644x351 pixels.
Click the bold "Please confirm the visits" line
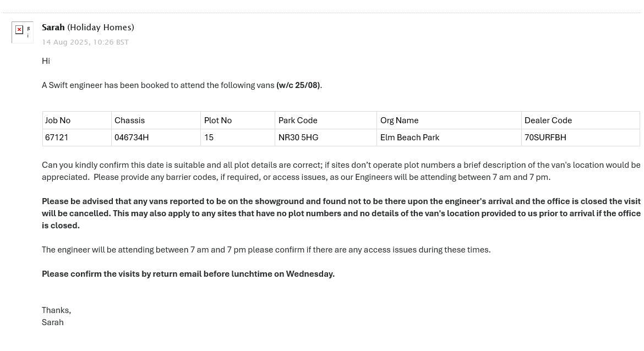pyautogui.click(x=188, y=274)
